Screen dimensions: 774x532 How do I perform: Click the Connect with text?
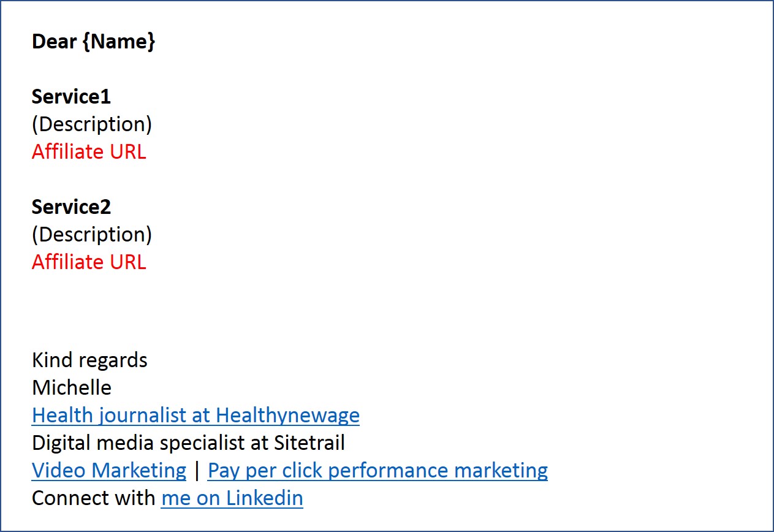(94, 498)
